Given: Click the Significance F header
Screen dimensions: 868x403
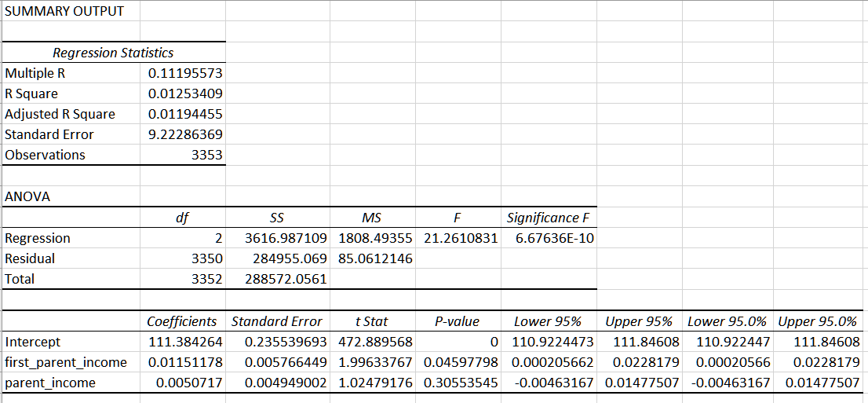Looking at the screenshot, I should pyautogui.click(x=549, y=218).
